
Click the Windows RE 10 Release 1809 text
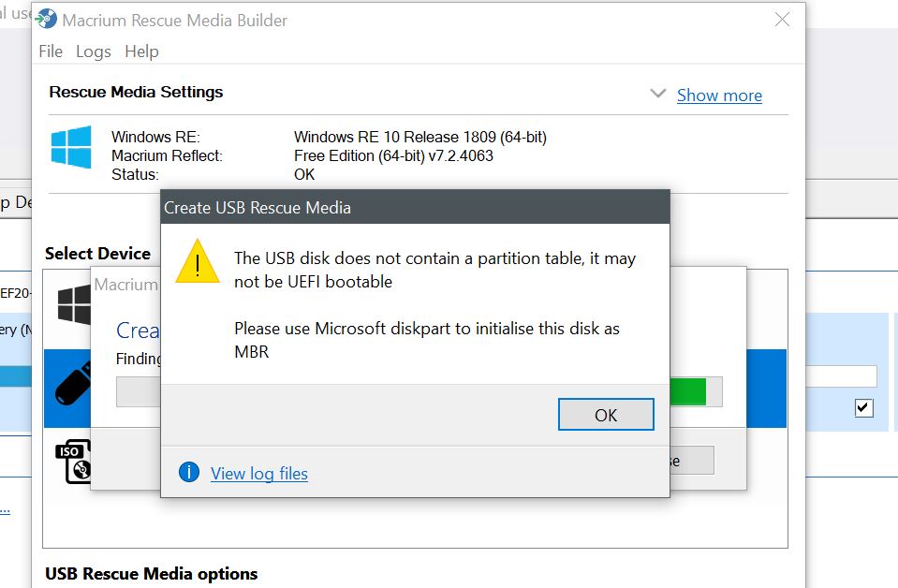pyautogui.click(x=420, y=137)
